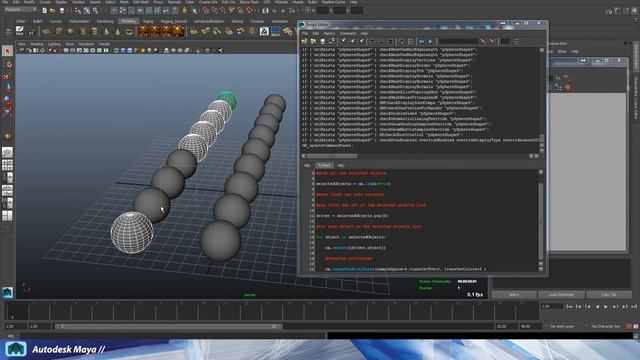640x360 pixels.
Task: Clear history in Script Editor
Action: point(344,41)
